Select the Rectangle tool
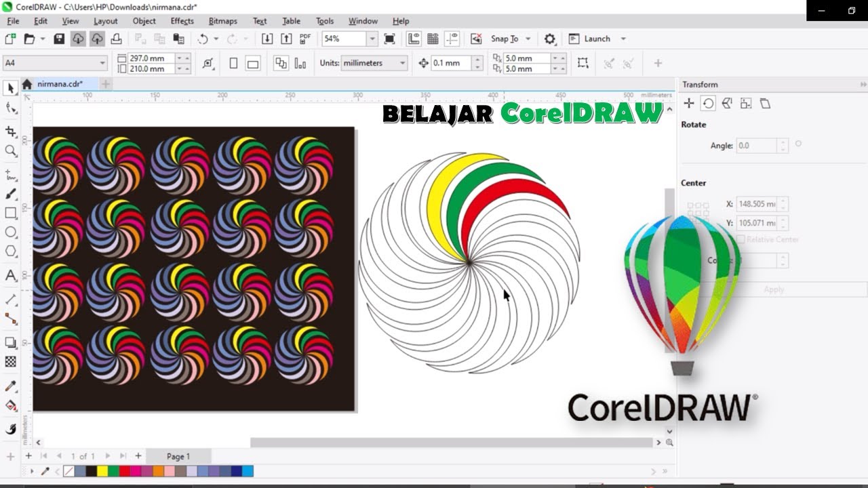Image resolution: width=868 pixels, height=488 pixels. pos(11,213)
